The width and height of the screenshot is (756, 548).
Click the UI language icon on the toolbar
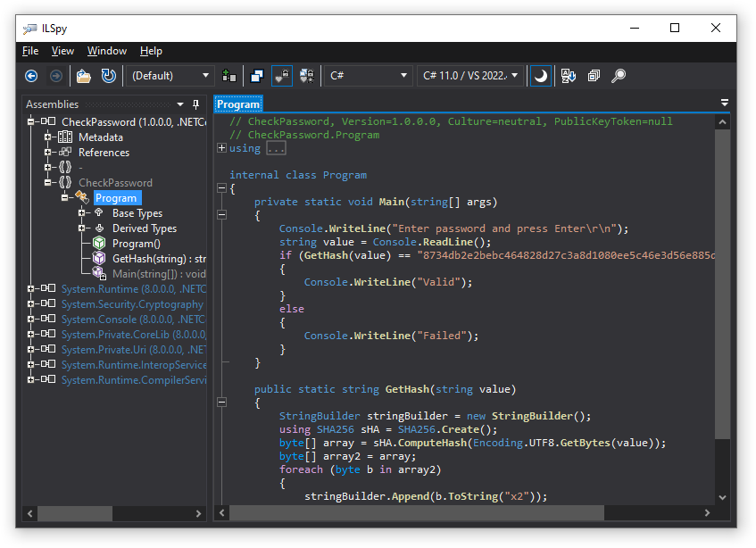(x=569, y=76)
